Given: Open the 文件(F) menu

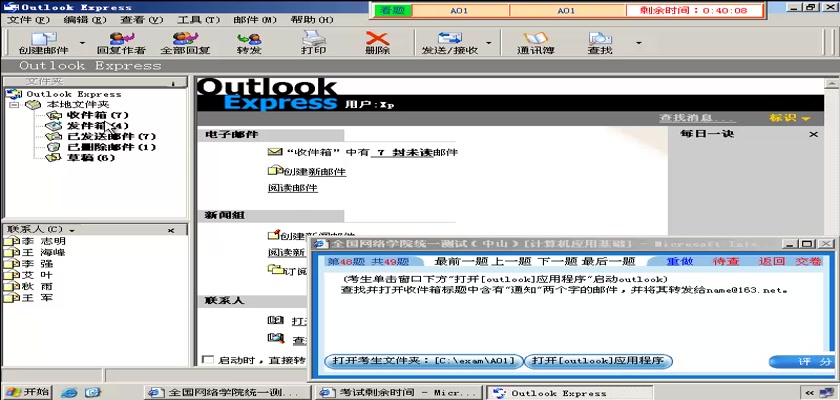Looking at the screenshot, I should [x=28, y=20].
